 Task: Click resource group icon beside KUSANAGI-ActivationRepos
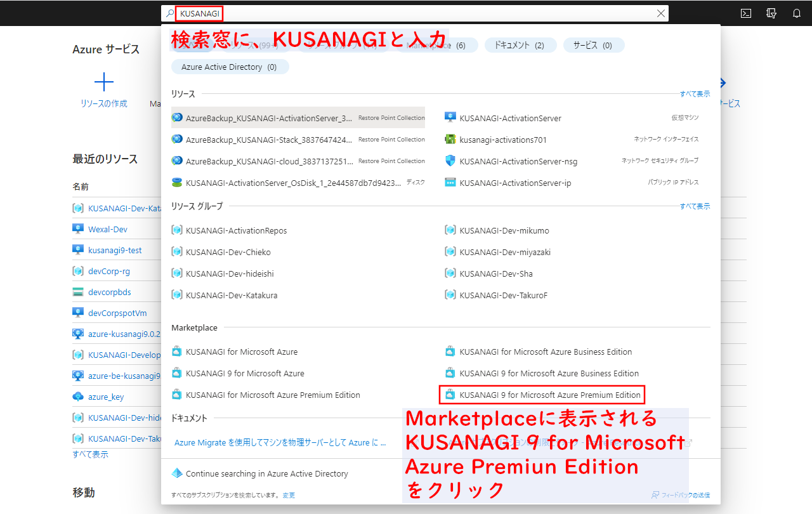[177, 230]
